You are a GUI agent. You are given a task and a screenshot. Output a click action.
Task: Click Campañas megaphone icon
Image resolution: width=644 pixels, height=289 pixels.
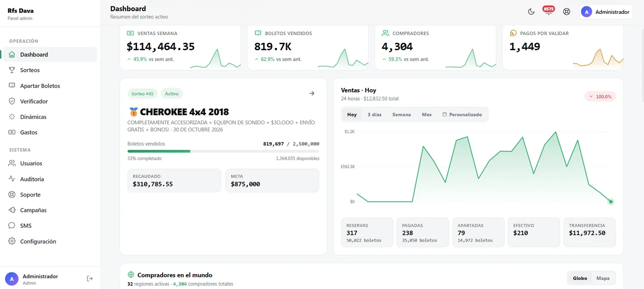click(x=12, y=210)
